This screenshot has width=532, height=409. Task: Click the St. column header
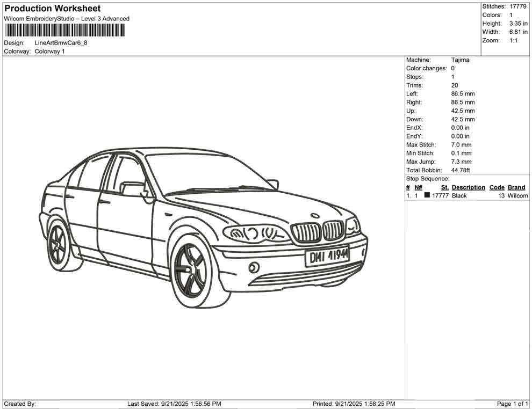tap(445, 187)
